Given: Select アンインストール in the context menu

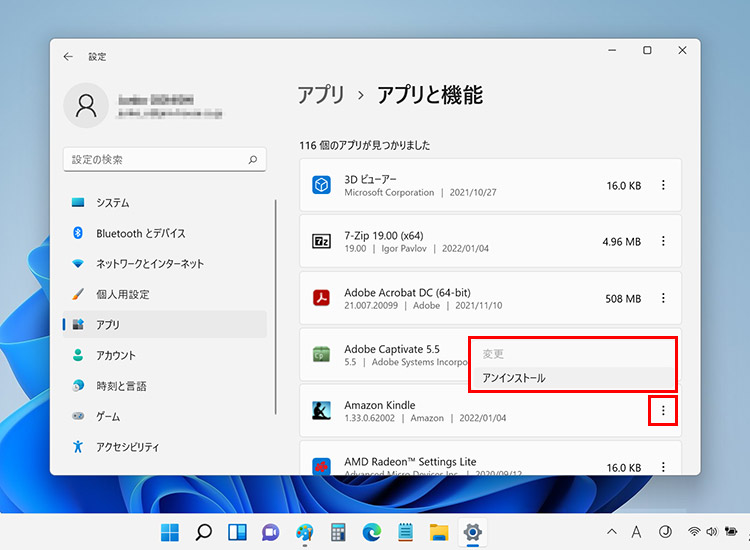Looking at the screenshot, I should point(515,378).
